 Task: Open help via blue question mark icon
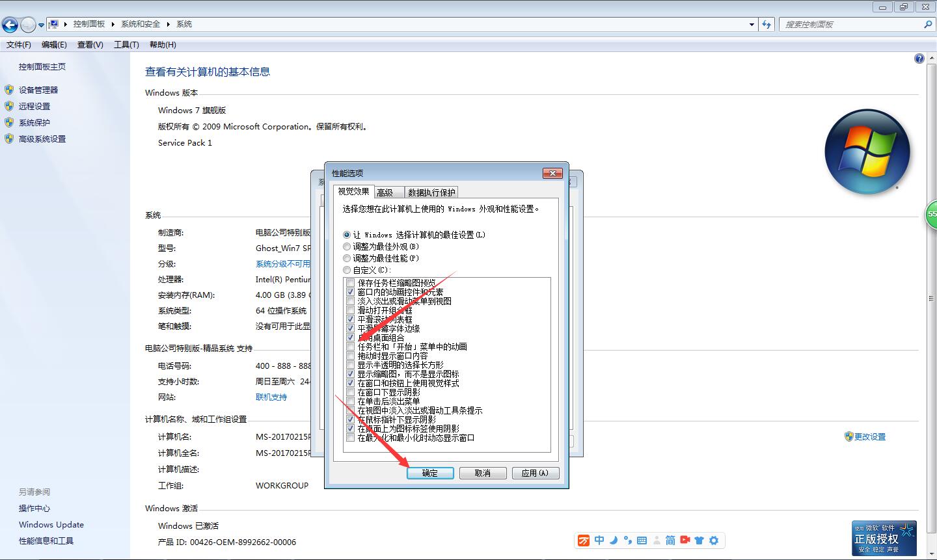pyautogui.click(x=919, y=59)
